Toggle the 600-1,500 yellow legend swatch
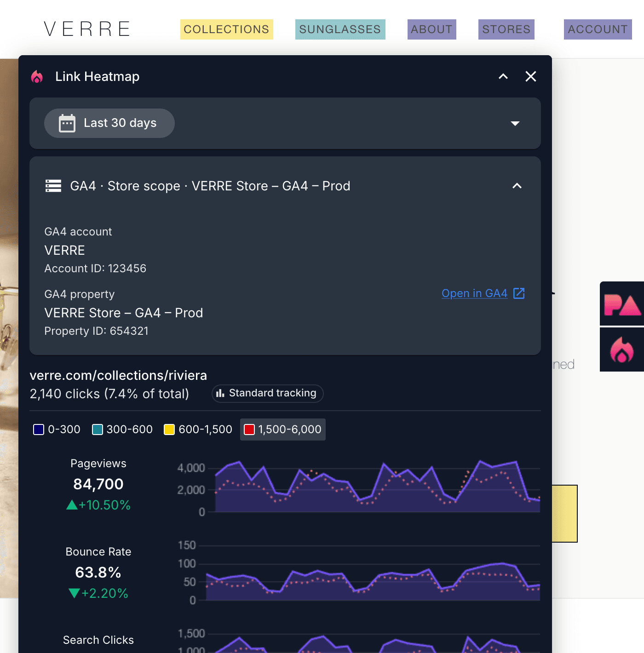The image size is (644, 653). (169, 430)
